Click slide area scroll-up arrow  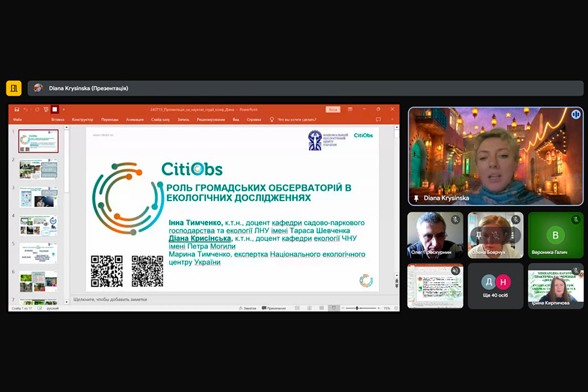397,127
